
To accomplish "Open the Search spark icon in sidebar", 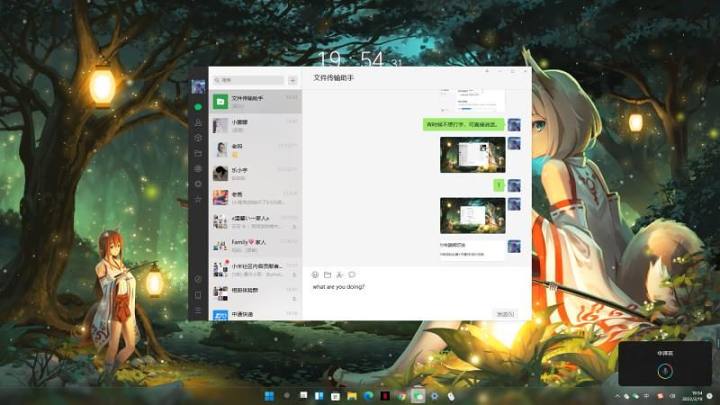I will (198, 200).
